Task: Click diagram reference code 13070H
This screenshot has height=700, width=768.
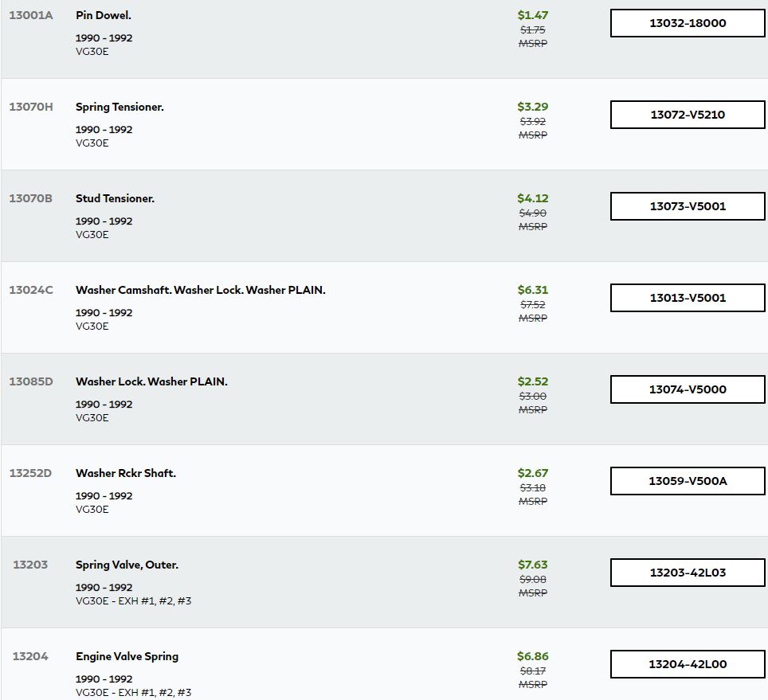Action: (31, 107)
